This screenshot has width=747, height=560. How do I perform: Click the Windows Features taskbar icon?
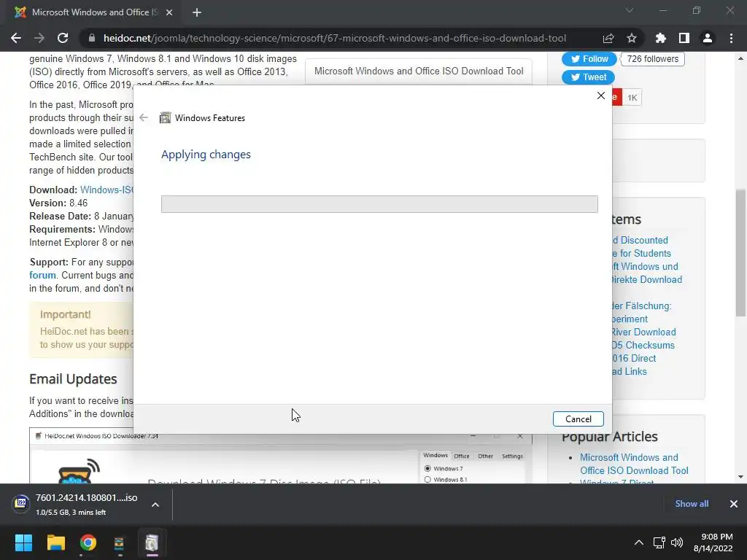pos(152,542)
